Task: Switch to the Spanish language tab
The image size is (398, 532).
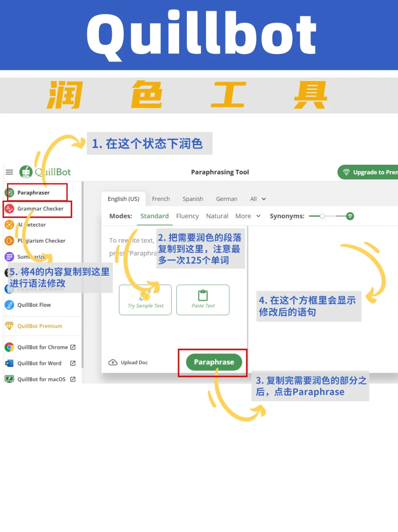Action: click(193, 199)
